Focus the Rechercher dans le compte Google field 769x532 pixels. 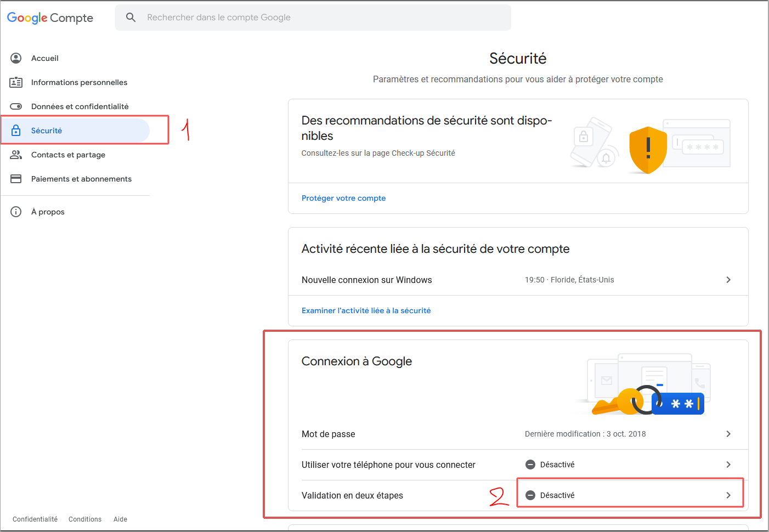point(313,18)
